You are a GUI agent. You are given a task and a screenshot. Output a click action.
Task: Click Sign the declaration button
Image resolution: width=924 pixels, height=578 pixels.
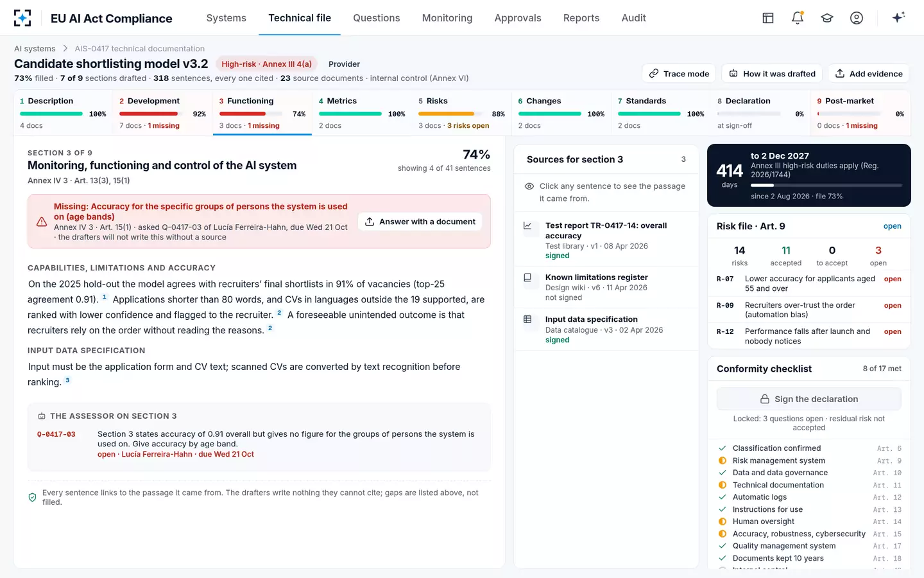tap(809, 399)
